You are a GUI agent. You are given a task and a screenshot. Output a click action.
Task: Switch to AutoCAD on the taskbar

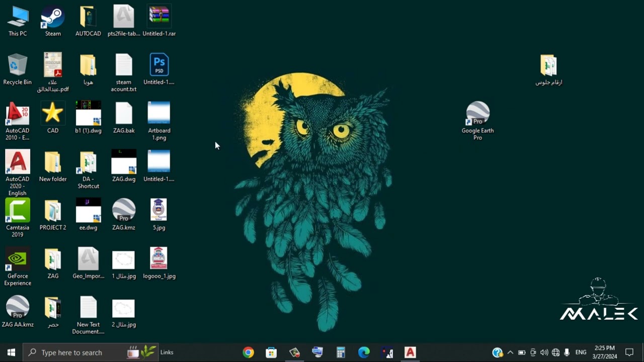pos(410,352)
